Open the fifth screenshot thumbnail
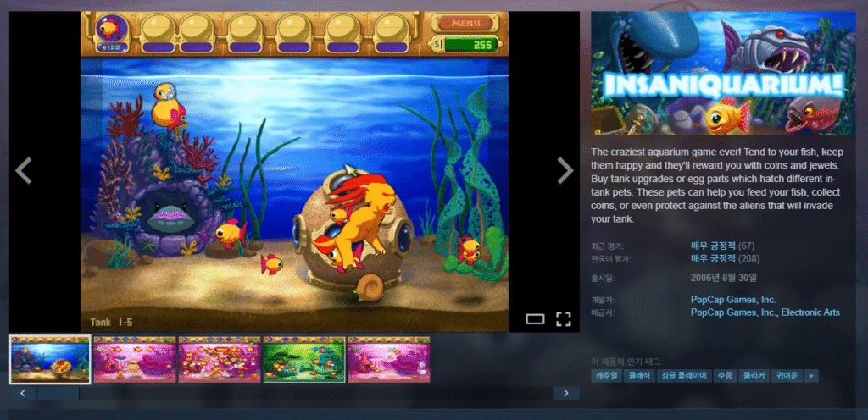This screenshot has width=868, height=420. (x=389, y=359)
